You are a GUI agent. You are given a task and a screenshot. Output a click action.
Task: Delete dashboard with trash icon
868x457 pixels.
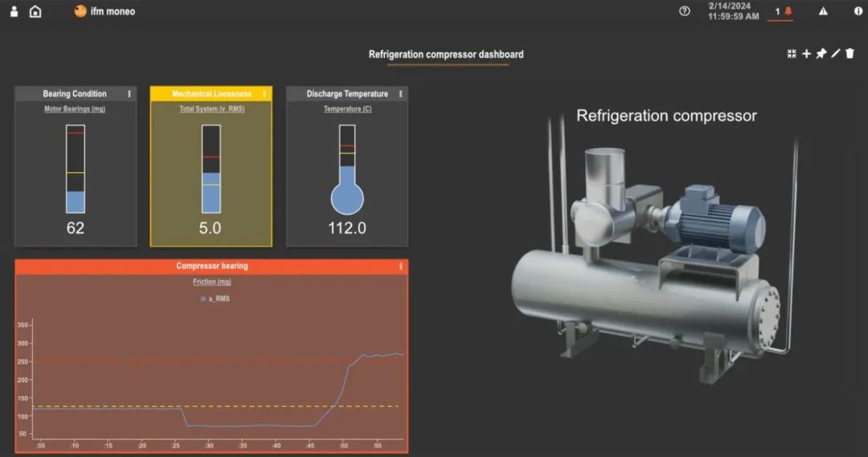tap(850, 54)
